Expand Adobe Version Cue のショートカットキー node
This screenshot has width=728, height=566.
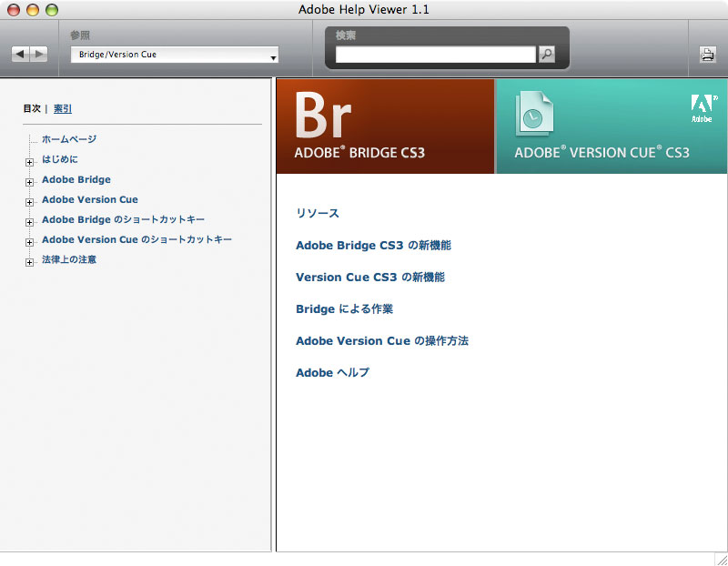click(29, 242)
